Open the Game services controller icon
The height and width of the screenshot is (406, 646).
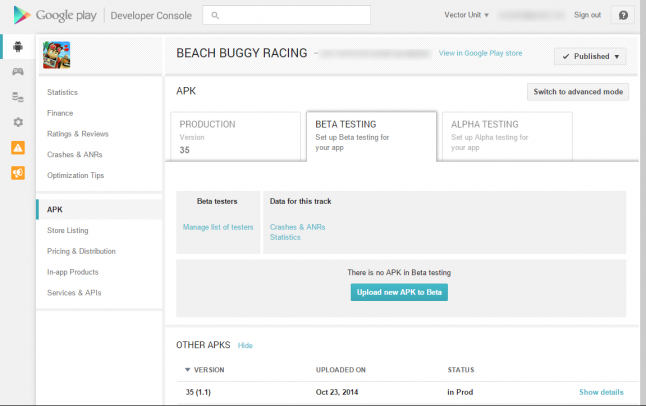tap(17, 72)
